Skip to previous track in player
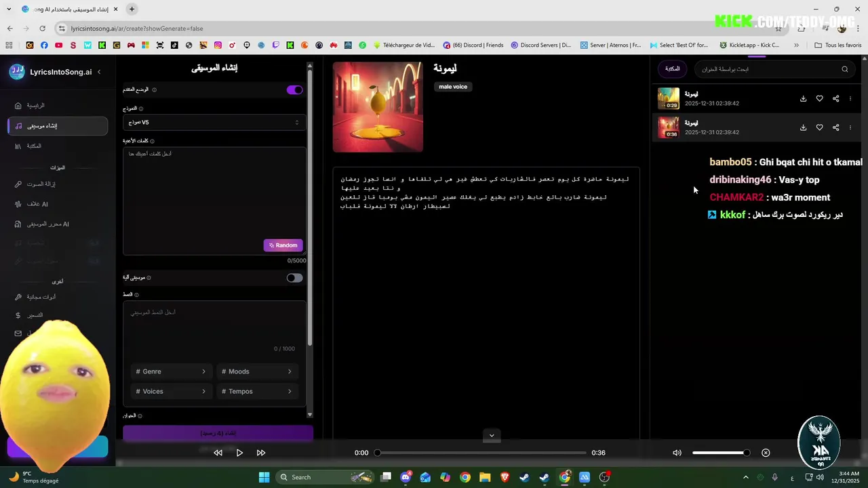This screenshot has height=488, width=868. click(218, 453)
